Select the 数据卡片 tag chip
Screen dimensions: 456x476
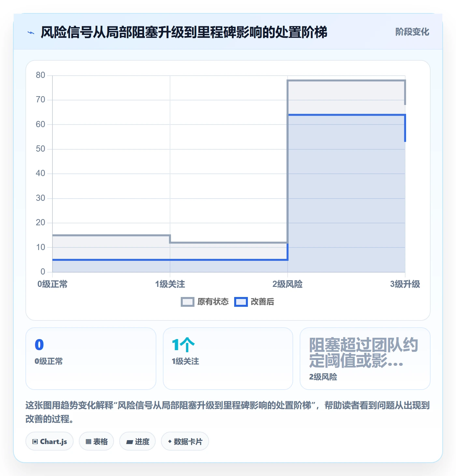pos(185,441)
